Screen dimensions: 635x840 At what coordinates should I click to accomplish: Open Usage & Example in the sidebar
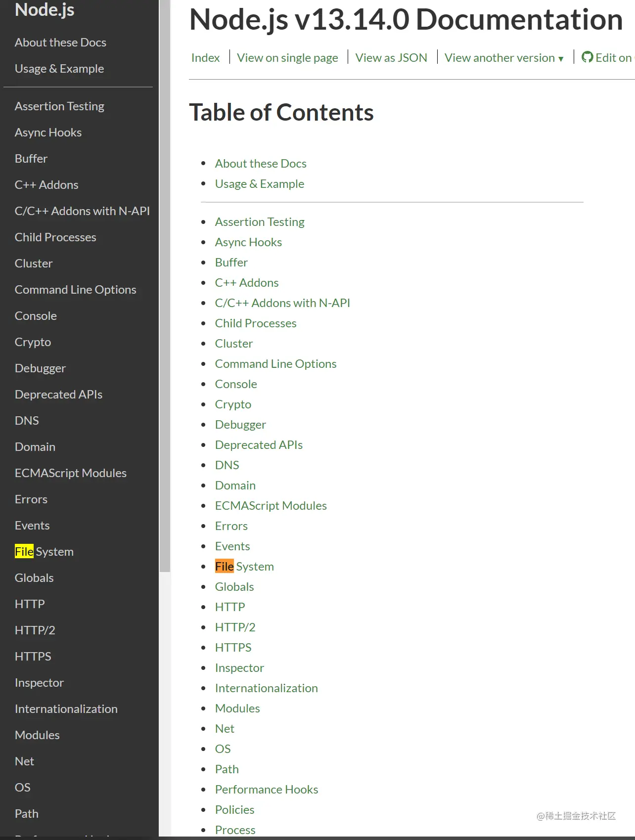click(x=59, y=69)
